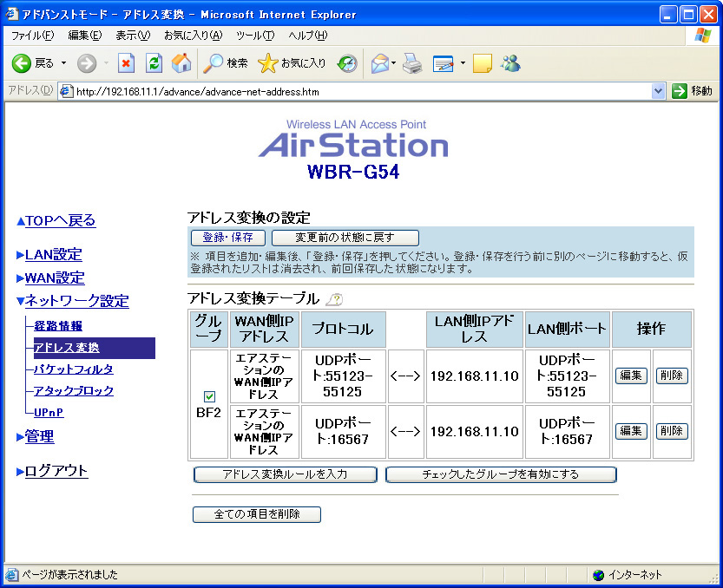Viewport: 723px width, 588px height.
Task: Click in the URL address field
Action: pyautogui.click(x=347, y=91)
